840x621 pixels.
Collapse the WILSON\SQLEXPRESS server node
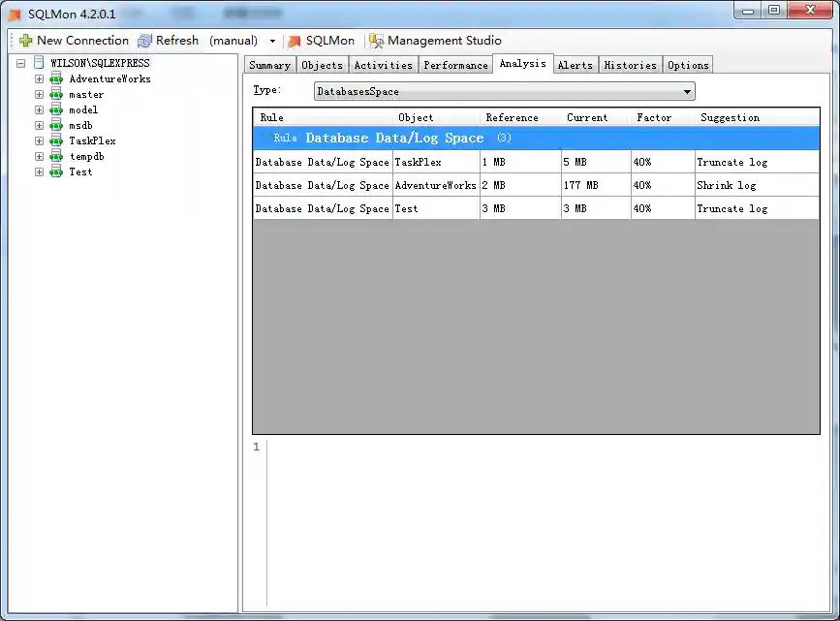click(x=19, y=62)
